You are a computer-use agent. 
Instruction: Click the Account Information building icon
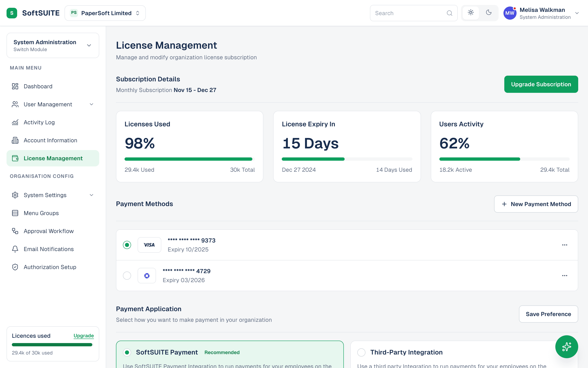[15, 140]
